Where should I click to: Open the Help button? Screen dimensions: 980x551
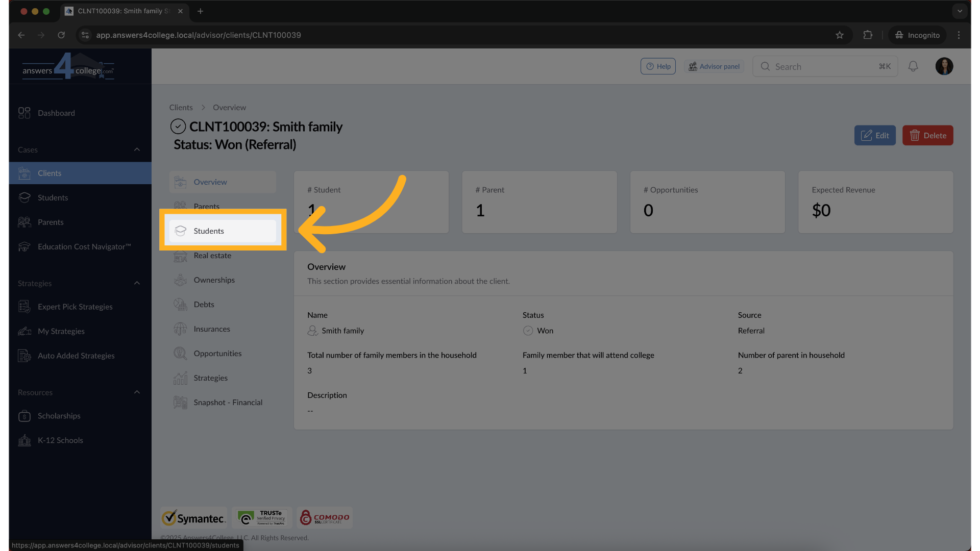[x=658, y=66]
